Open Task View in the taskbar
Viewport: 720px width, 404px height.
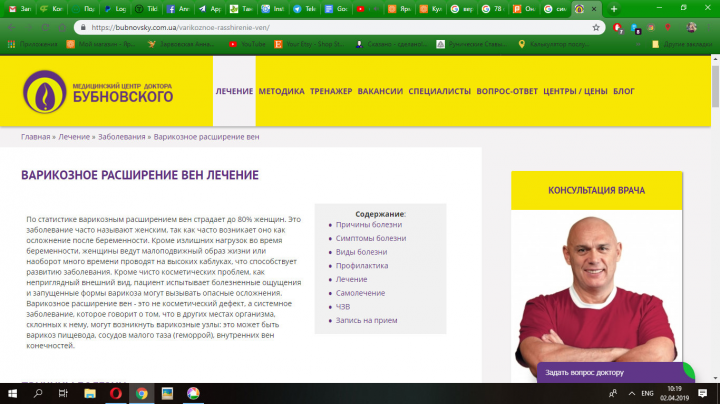click(x=63, y=393)
